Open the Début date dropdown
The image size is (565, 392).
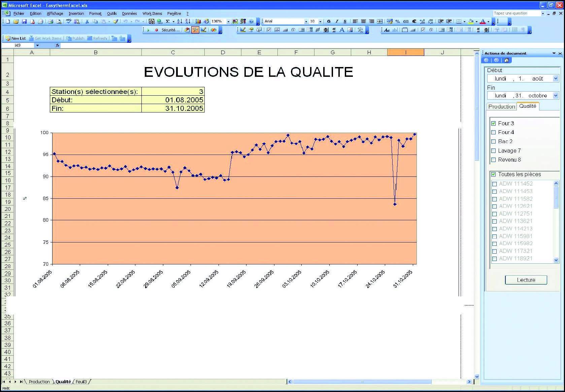(x=556, y=78)
